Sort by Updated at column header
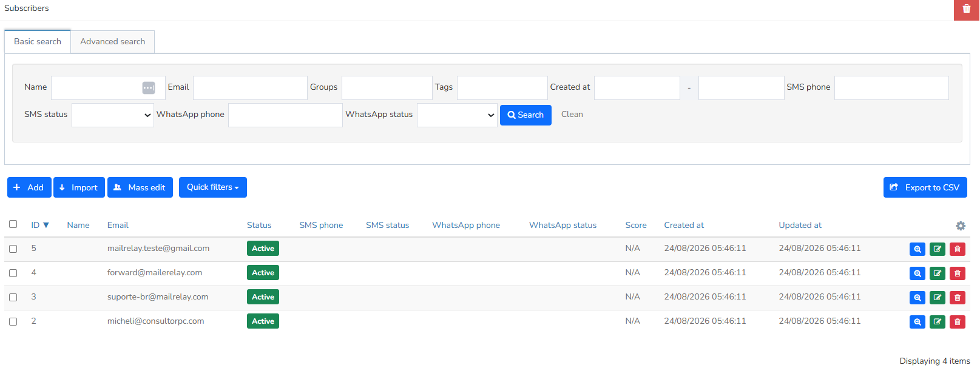The height and width of the screenshot is (368, 980). (800, 226)
